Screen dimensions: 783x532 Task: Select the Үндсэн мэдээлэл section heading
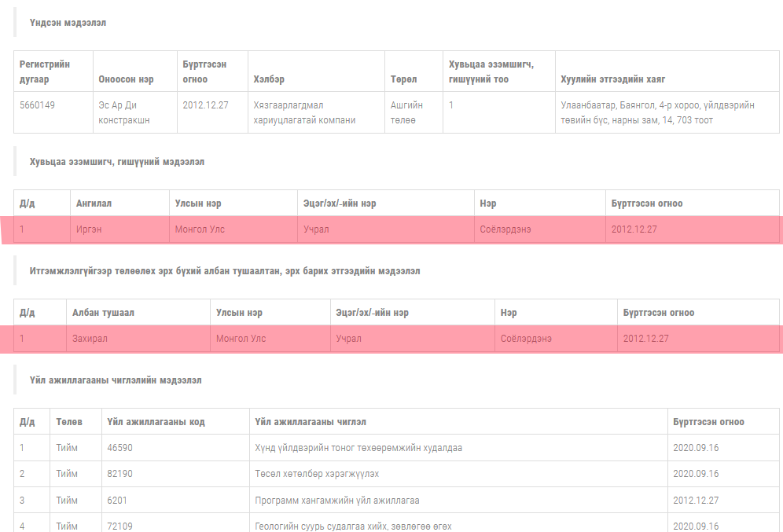68,23
